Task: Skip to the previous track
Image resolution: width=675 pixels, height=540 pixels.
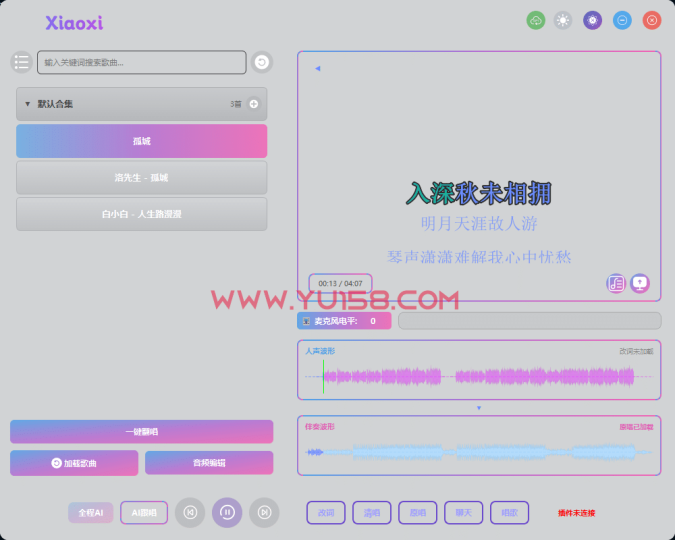Action: (x=190, y=512)
